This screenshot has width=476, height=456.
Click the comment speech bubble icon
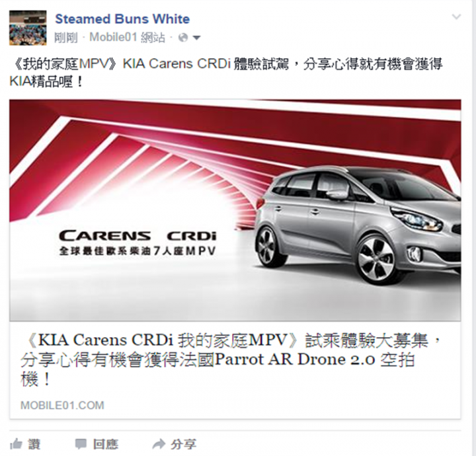81,444
